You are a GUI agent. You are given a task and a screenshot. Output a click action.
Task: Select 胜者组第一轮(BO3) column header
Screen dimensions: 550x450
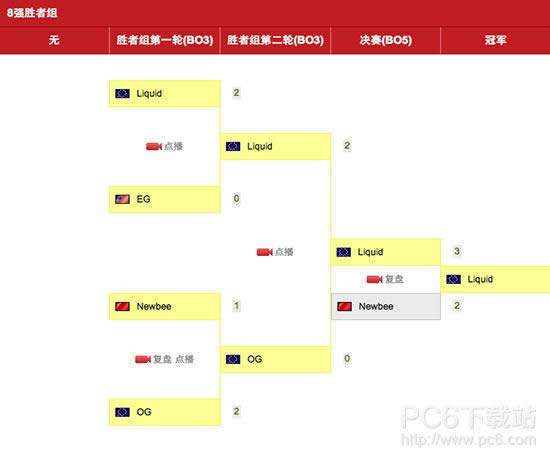[165, 40]
